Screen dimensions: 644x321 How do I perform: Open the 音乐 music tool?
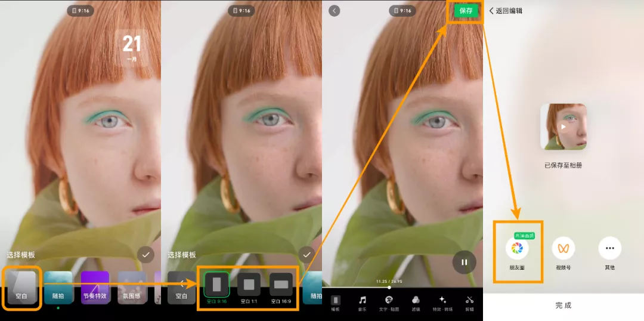point(363,304)
